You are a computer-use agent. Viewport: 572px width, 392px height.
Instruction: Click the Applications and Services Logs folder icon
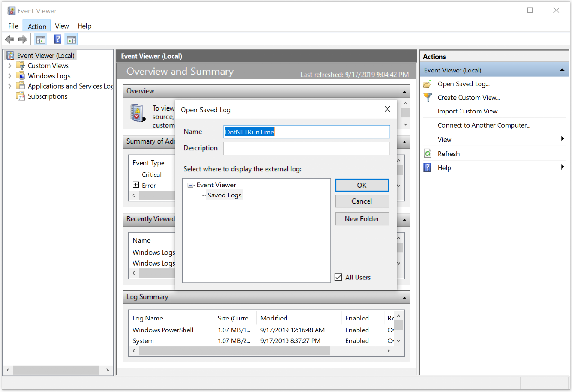20,86
